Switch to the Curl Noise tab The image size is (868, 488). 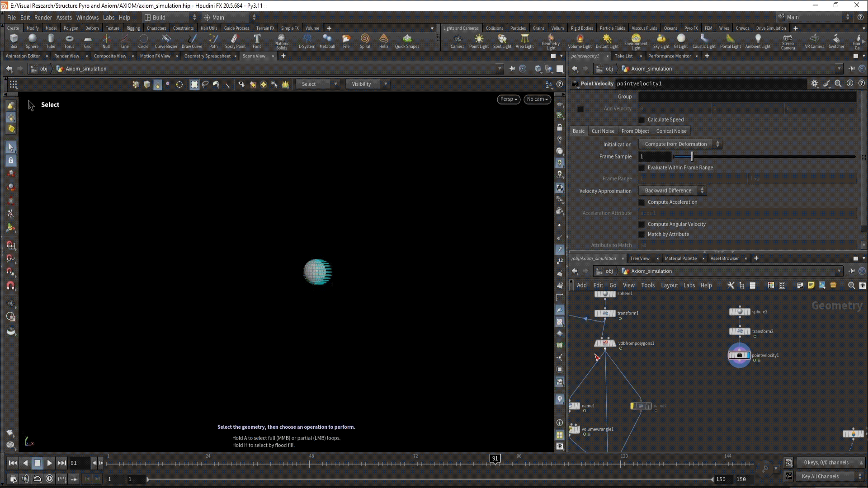(603, 131)
